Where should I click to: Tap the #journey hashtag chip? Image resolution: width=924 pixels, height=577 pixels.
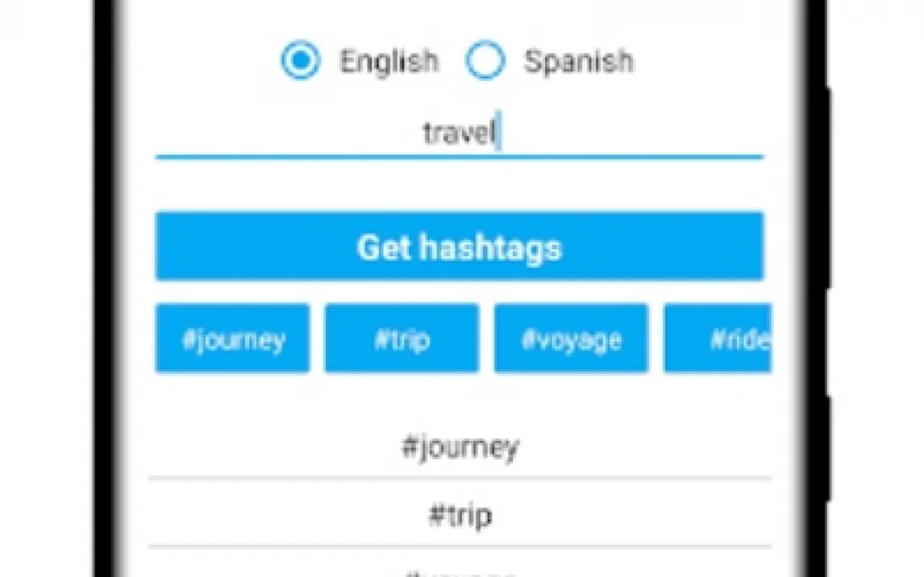pos(232,339)
